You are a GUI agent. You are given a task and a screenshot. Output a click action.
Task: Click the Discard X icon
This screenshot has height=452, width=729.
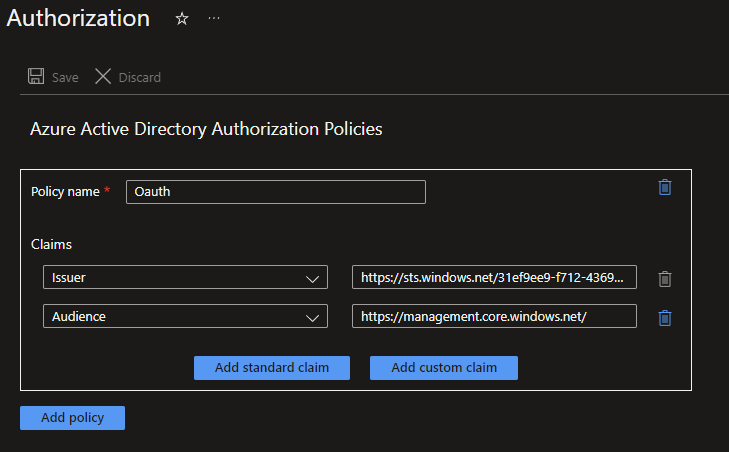pyautogui.click(x=103, y=77)
